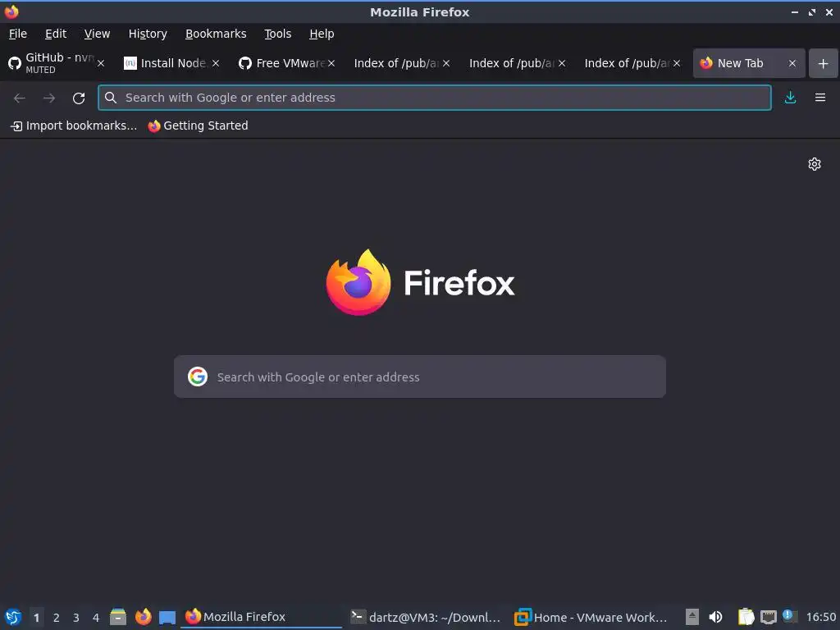Open the Getting Started bookmark

point(199,126)
